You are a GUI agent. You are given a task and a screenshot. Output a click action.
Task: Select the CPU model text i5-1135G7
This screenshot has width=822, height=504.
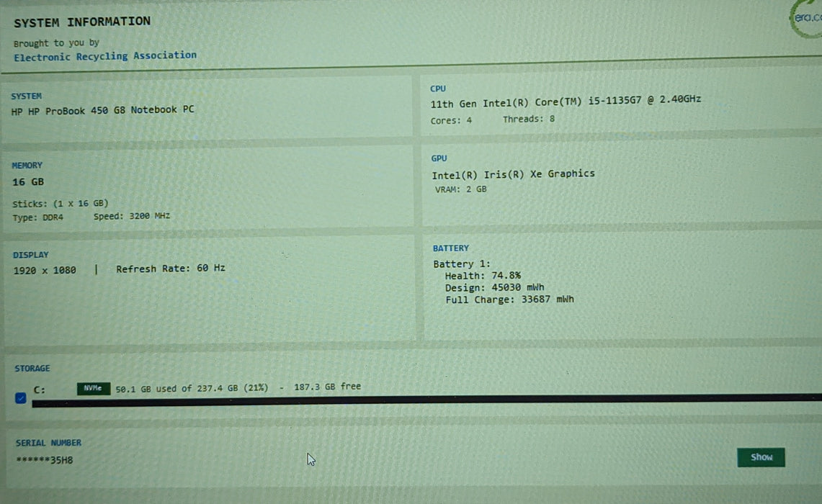(x=615, y=100)
